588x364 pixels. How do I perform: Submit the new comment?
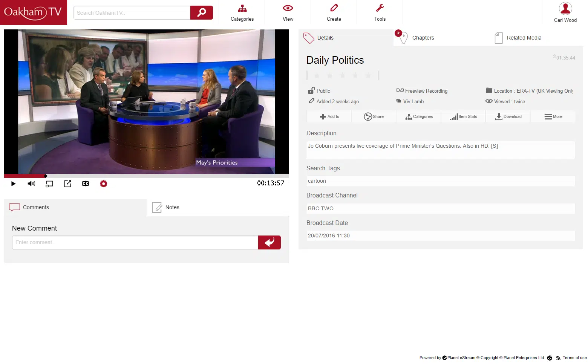[x=269, y=242]
